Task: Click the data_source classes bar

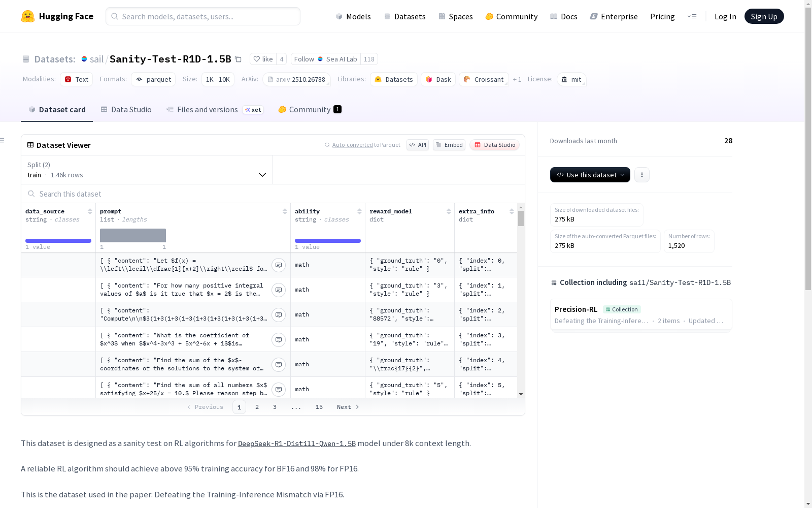Action: [x=58, y=241]
